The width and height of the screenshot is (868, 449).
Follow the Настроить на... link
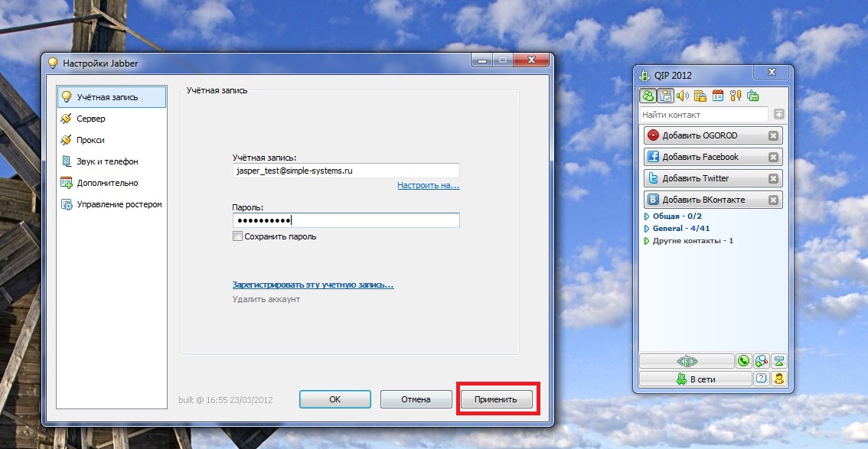[429, 185]
